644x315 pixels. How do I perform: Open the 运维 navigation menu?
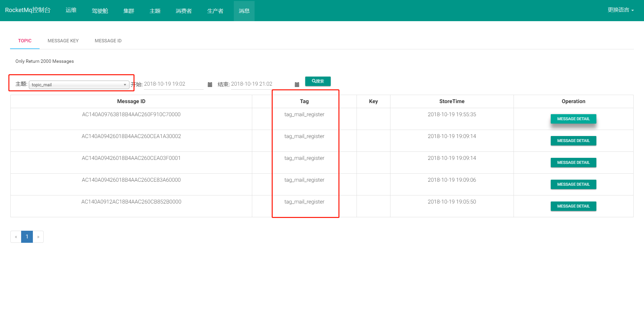[71, 10]
